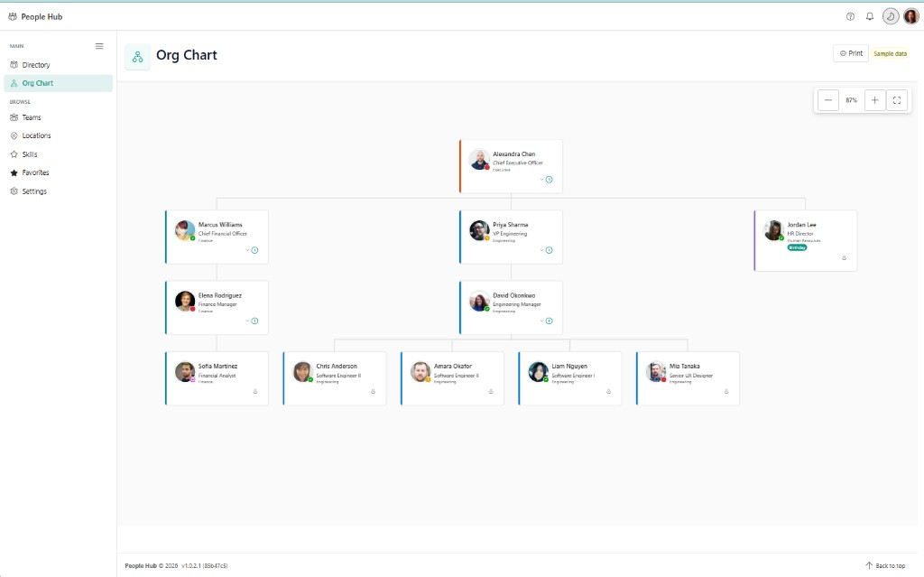The image size is (924, 577).
Task: Click the 'Financial Analyst' title text
Action: pos(217,376)
